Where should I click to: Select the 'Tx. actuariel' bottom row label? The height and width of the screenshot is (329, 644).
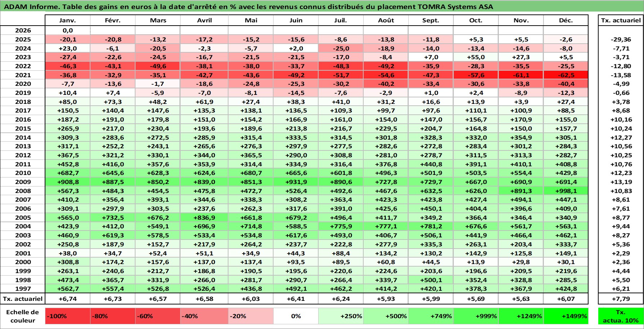pos(23,299)
